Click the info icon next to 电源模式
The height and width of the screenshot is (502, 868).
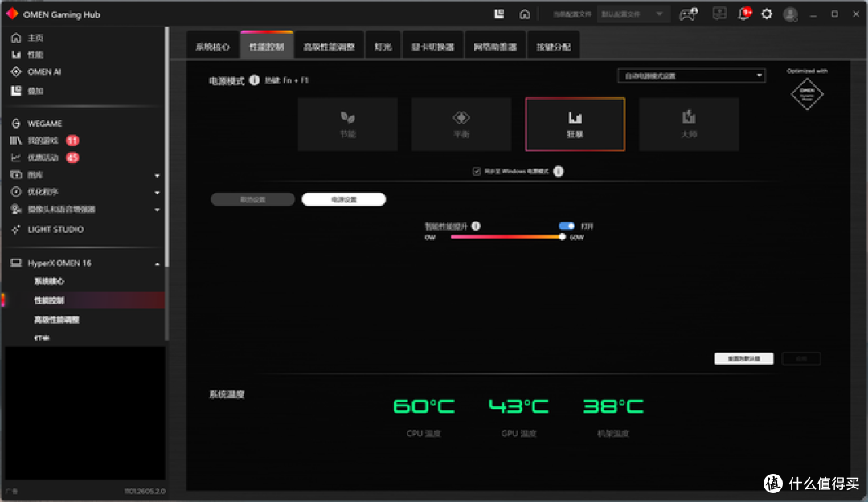254,80
